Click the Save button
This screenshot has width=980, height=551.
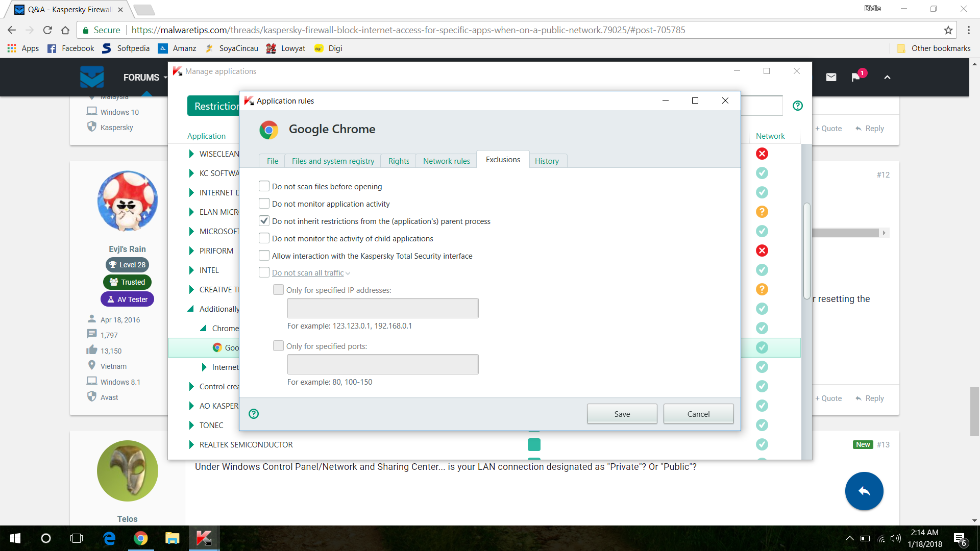coord(622,414)
